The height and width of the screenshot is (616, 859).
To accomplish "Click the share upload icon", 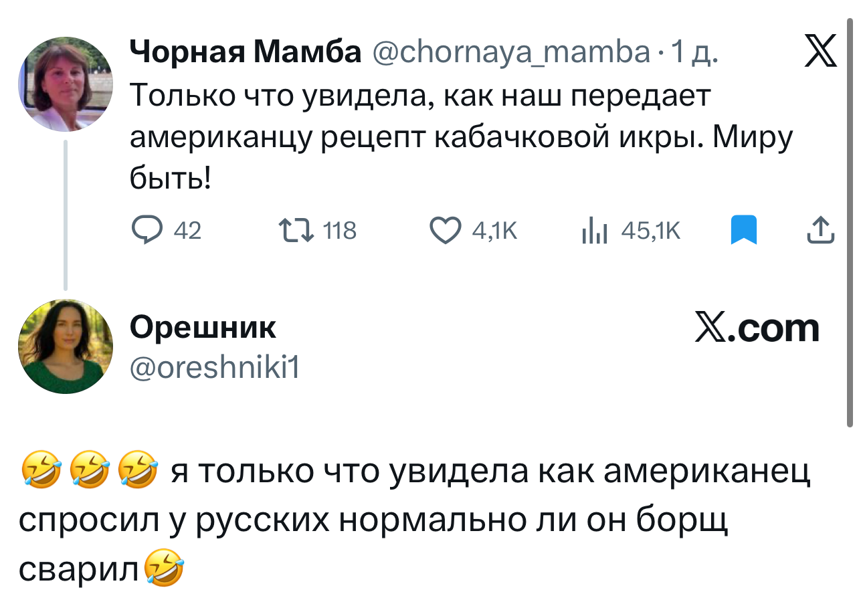I will 821,231.
